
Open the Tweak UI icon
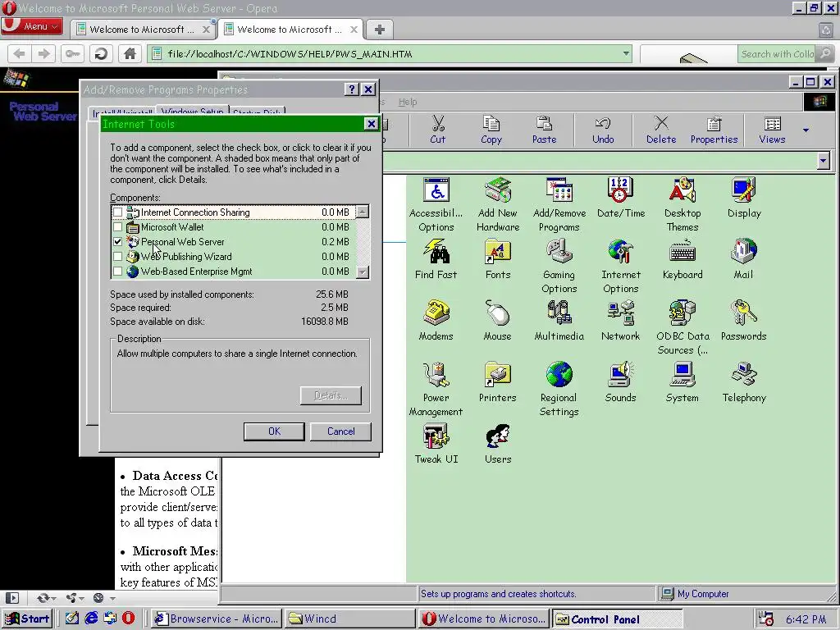tap(436, 444)
